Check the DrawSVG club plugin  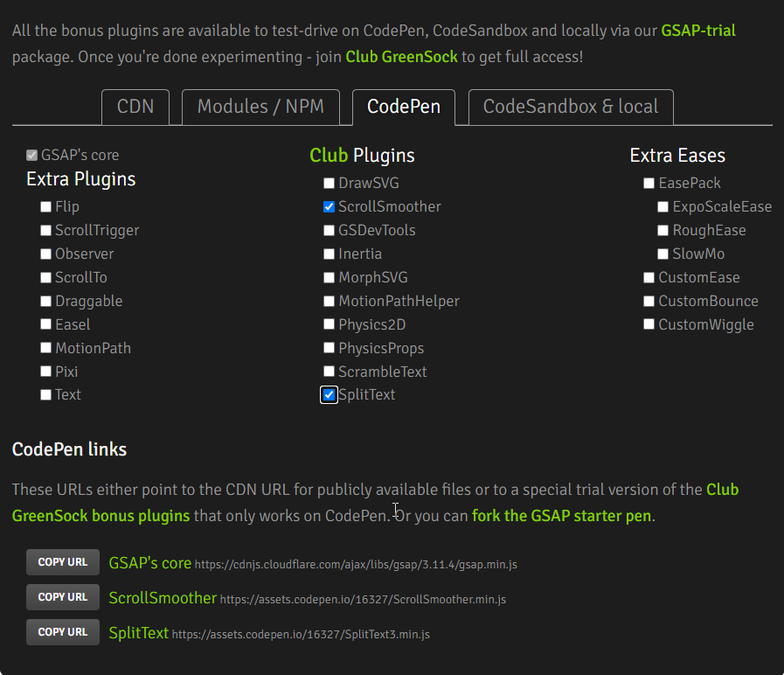click(329, 183)
